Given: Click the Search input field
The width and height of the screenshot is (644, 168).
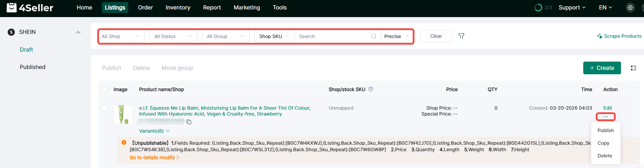Looking at the screenshot, I should (x=333, y=36).
